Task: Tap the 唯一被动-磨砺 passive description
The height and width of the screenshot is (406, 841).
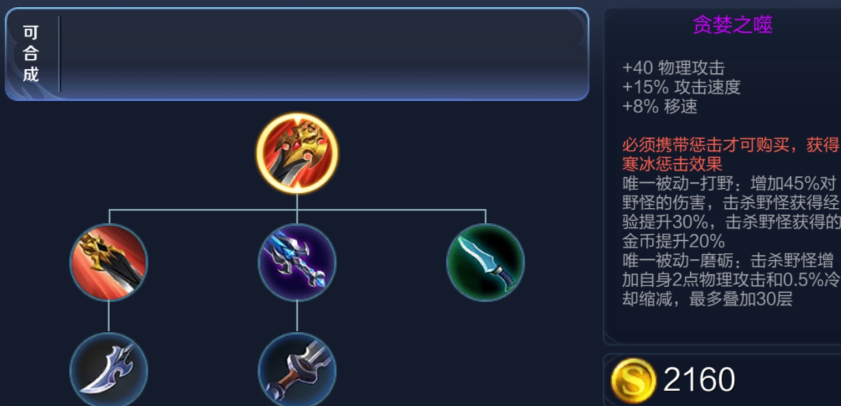Action: [x=731, y=279]
